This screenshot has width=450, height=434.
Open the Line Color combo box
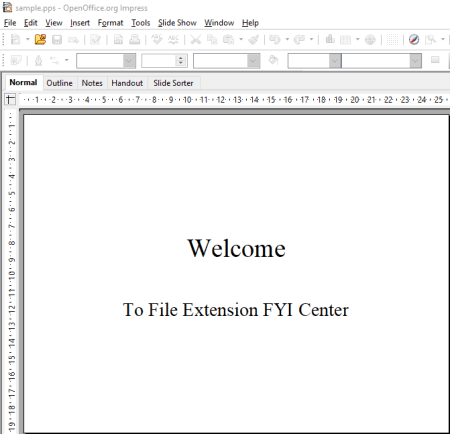click(226, 61)
